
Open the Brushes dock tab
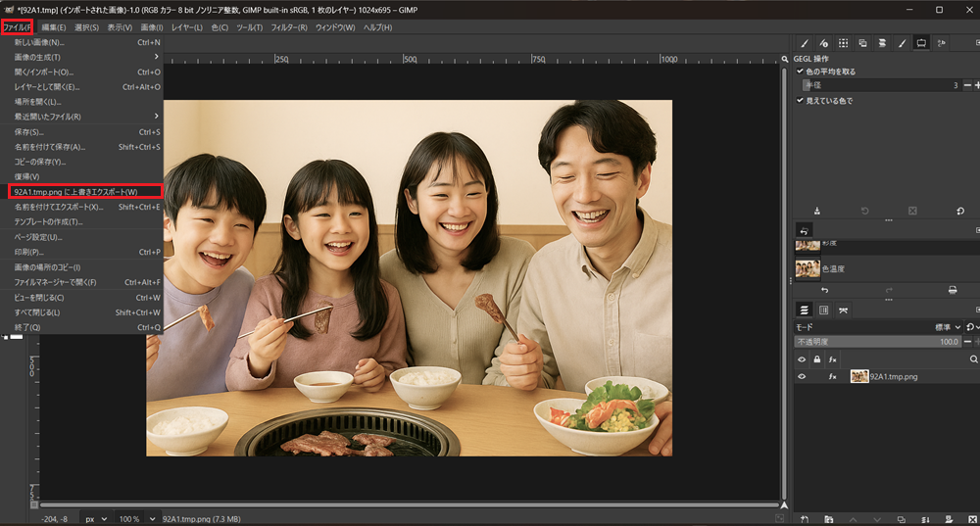(902, 43)
